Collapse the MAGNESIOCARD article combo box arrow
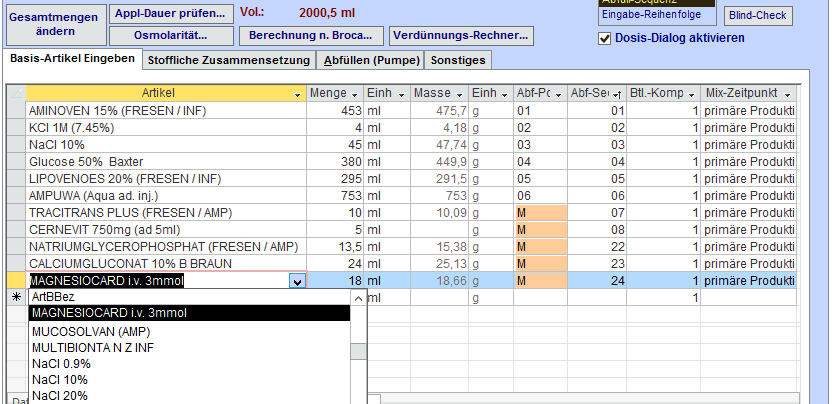This screenshot has width=833, height=404. point(298,281)
